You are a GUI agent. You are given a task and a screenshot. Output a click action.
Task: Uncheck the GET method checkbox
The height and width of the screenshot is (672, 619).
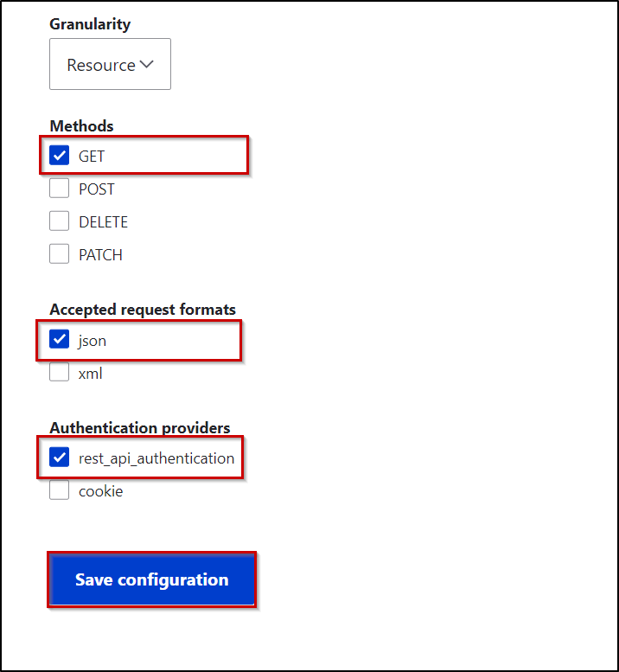click(59, 155)
